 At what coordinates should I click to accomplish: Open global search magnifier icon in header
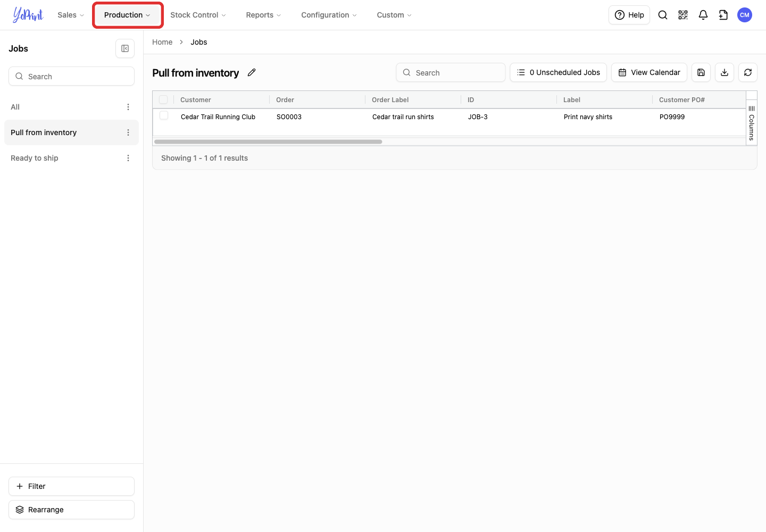663,15
